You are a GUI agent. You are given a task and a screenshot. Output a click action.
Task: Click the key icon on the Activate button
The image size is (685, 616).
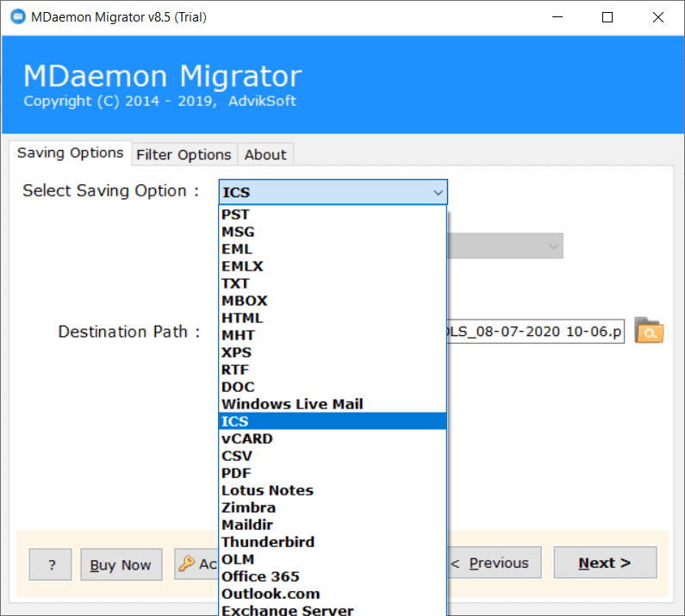(x=186, y=563)
